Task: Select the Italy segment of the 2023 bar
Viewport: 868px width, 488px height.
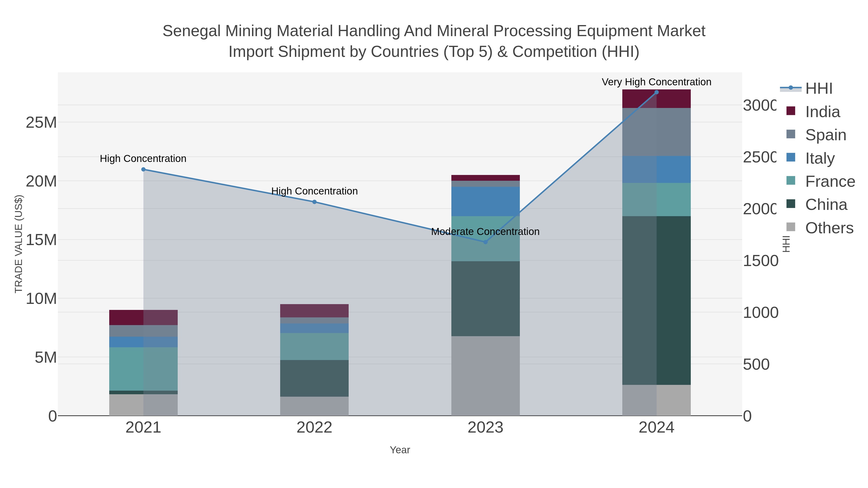Action: point(485,201)
